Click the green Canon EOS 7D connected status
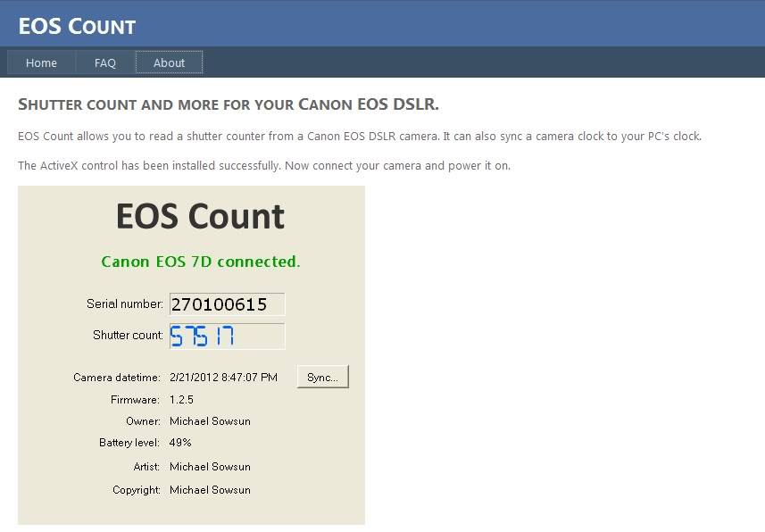The height and width of the screenshot is (532, 765). click(201, 262)
